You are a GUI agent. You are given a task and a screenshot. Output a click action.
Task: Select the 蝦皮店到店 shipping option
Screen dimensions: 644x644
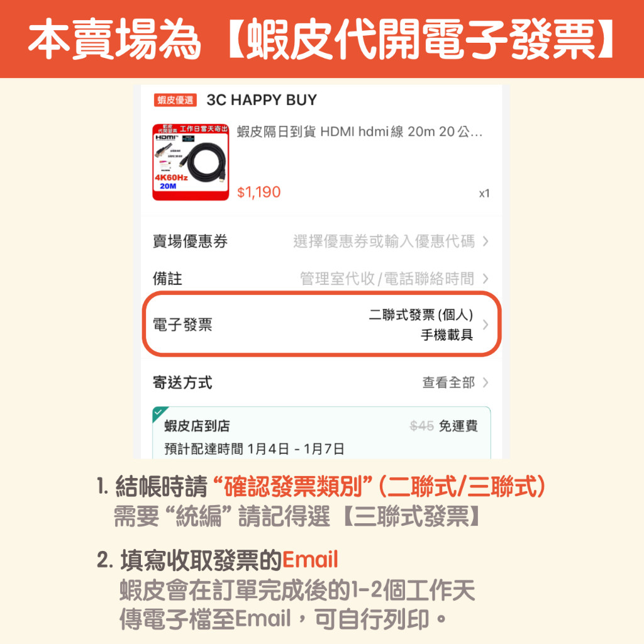click(321, 433)
